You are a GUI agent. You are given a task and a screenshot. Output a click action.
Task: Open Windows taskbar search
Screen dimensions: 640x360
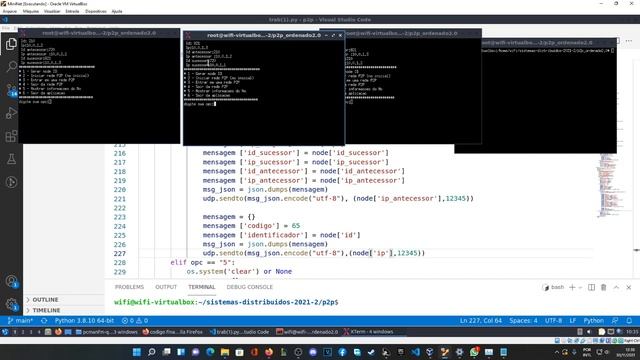coord(151,352)
